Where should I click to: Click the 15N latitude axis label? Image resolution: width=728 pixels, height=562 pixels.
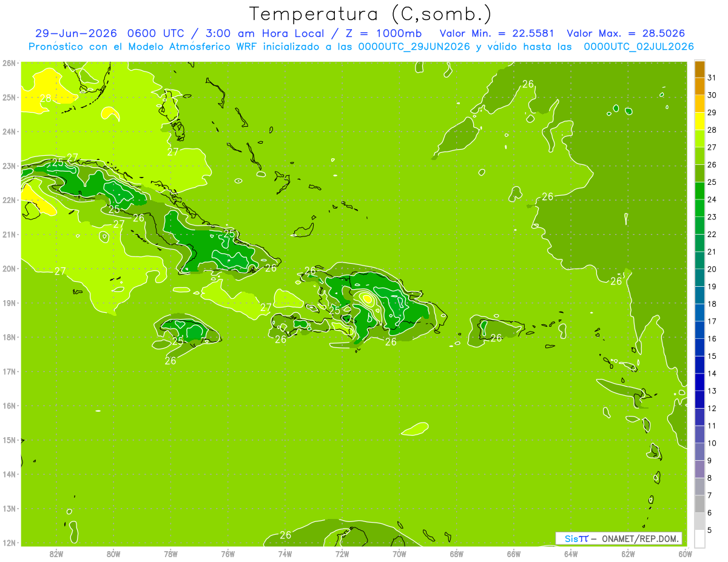[8, 440]
